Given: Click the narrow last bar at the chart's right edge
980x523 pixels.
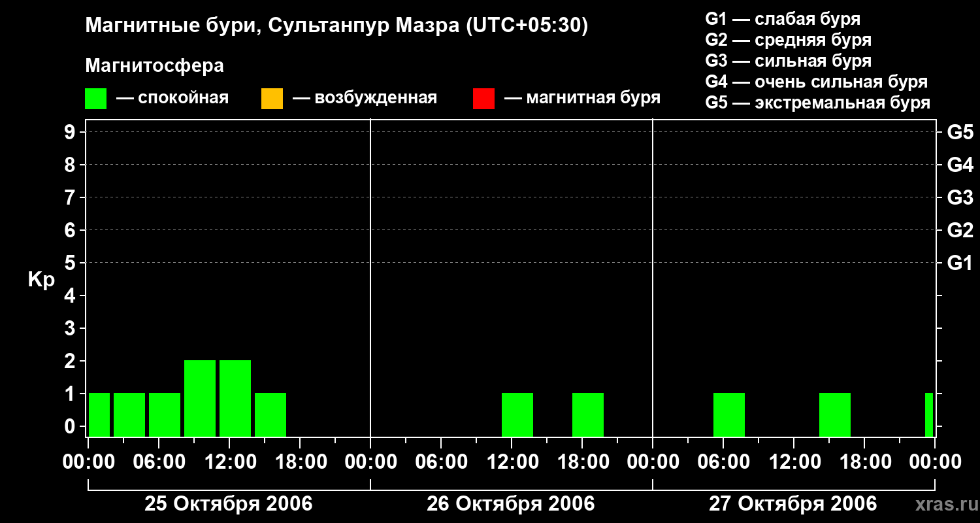Looking at the screenshot, I should point(929,414).
